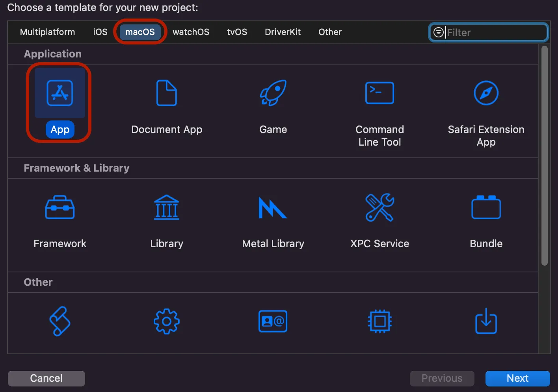This screenshot has width=558, height=392.
Task: Select the contact card icon template
Action: 273,322
